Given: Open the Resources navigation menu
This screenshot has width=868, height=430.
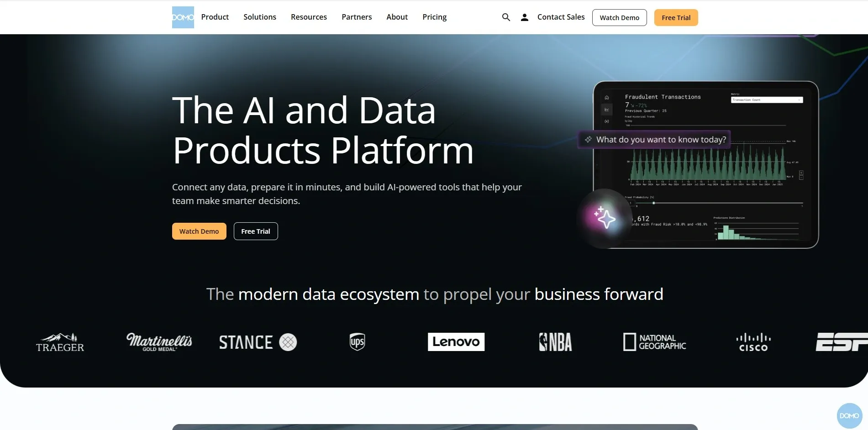Looking at the screenshot, I should pyautogui.click(x=309, y=17).
